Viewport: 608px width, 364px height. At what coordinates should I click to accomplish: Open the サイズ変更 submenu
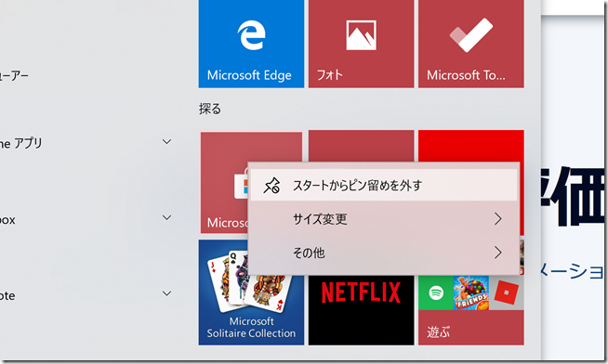pos(384,219)
